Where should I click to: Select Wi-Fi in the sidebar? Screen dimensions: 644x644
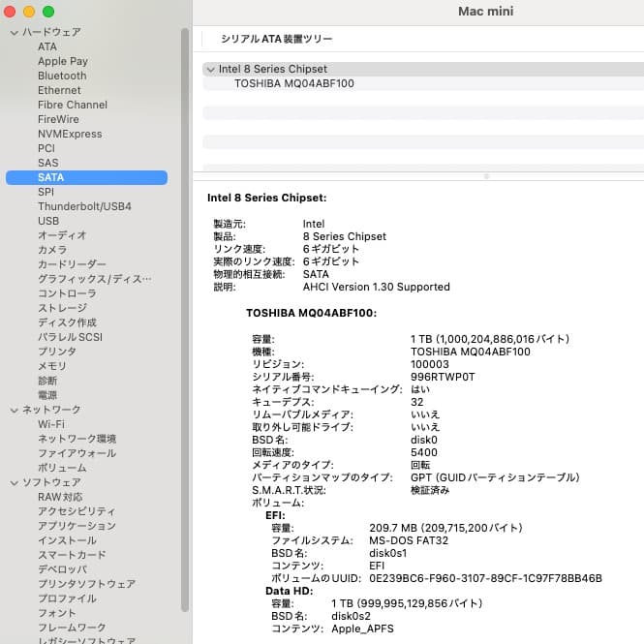[x=51, y=424]
